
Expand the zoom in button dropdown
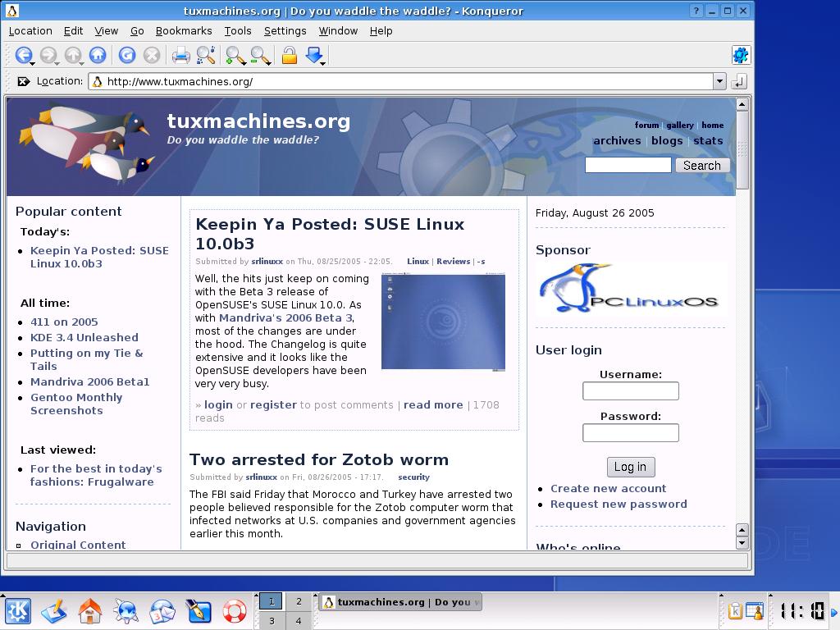pos(244,64)
